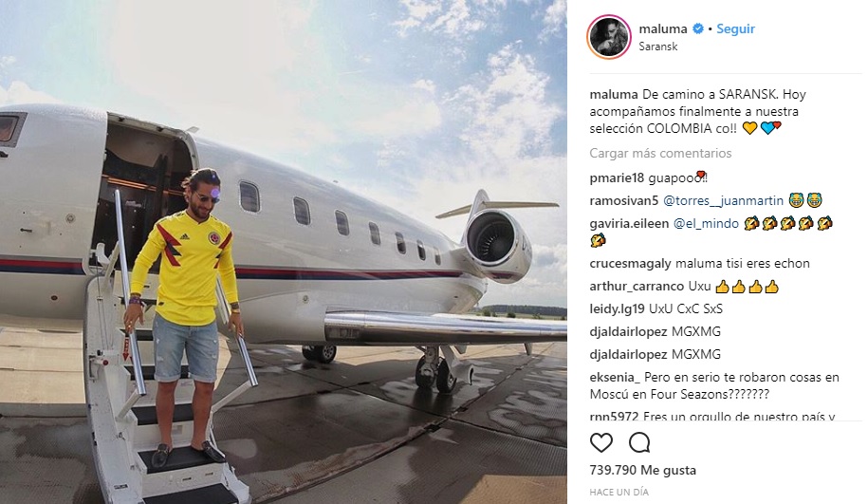The height and width of the screenshot is (504, 868).
Task: Open the arthur_carranco commenter profile
Action: 637,287
